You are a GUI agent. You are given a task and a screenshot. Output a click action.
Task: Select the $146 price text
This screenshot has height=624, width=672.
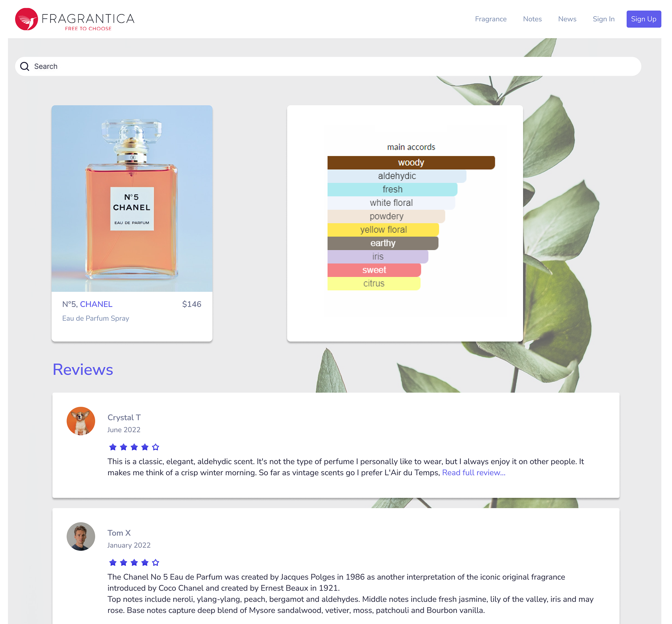(192, 304)
